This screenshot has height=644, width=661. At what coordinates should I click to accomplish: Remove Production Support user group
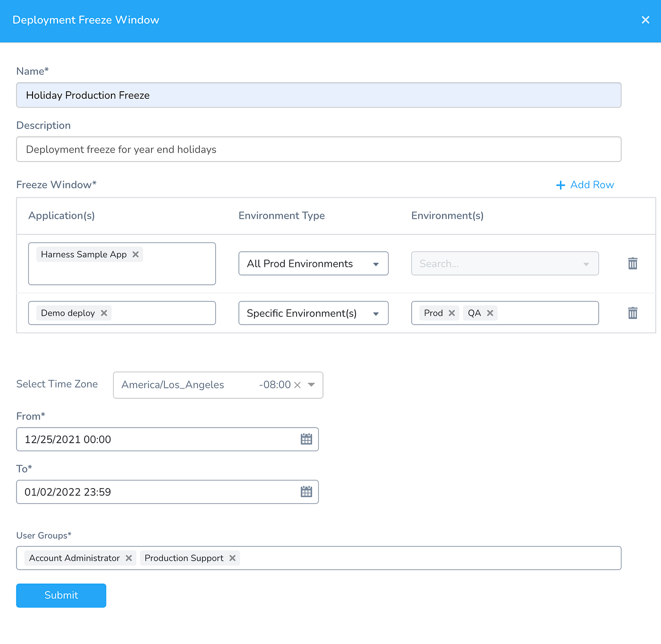click(232, 558)
